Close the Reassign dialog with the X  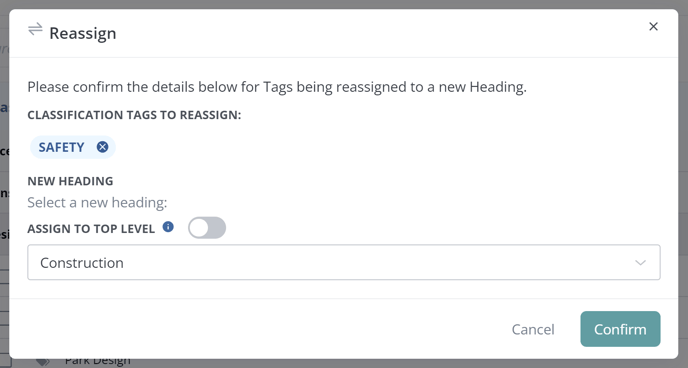(653, 27)
